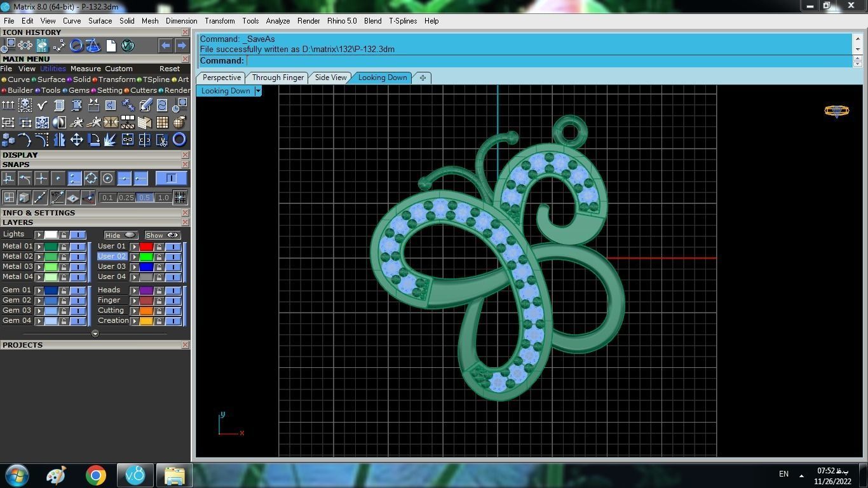Open Google Chrome from the taskbar
The image size is (868, 488).
pos(96,475)
